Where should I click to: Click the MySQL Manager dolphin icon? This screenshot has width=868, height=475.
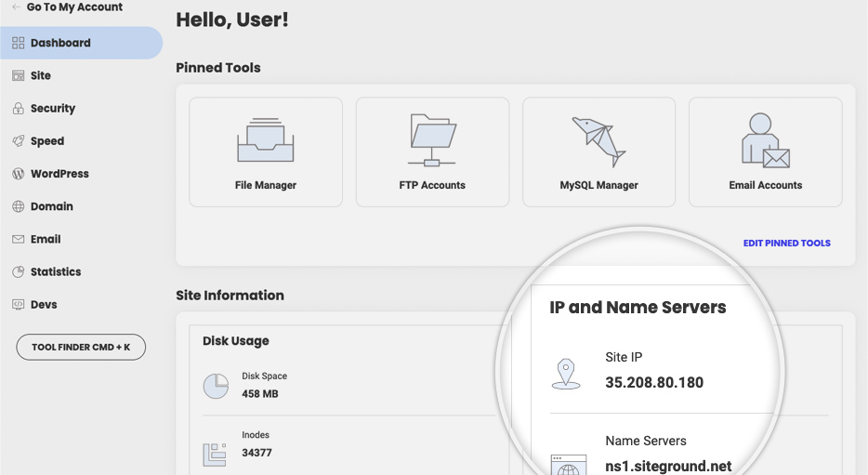pyautogui.click(x=598, y=141)
